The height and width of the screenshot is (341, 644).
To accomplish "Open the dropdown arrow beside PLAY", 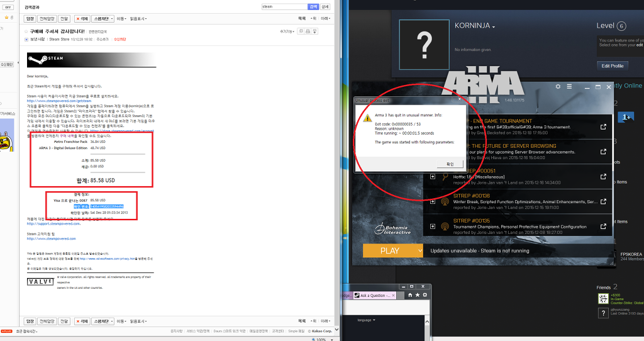I will pyautogui.click(x=419, y=250).
